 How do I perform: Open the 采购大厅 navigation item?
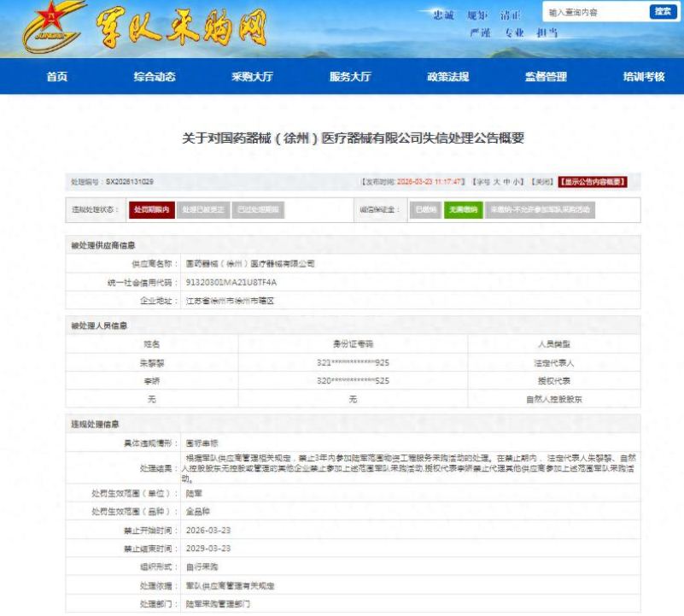tap(252, 77)
